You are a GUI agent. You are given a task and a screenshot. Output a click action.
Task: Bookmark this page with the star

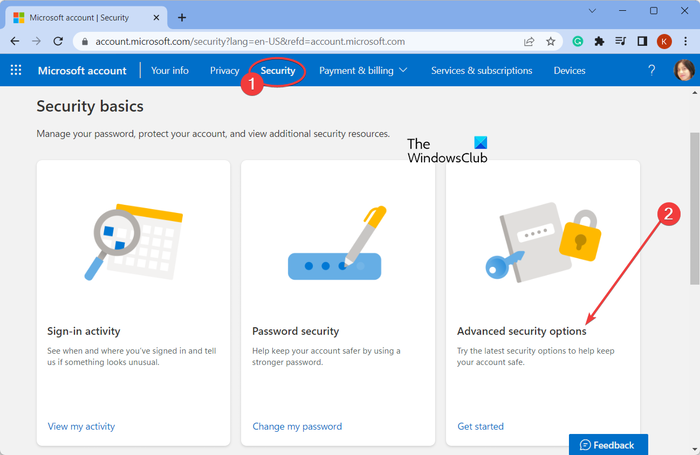pos(551,42)
